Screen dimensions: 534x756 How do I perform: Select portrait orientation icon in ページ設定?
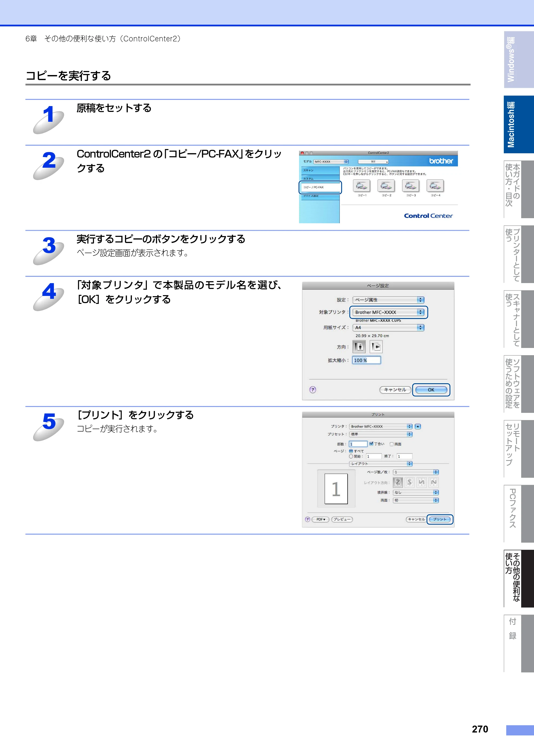coord(359,346)
